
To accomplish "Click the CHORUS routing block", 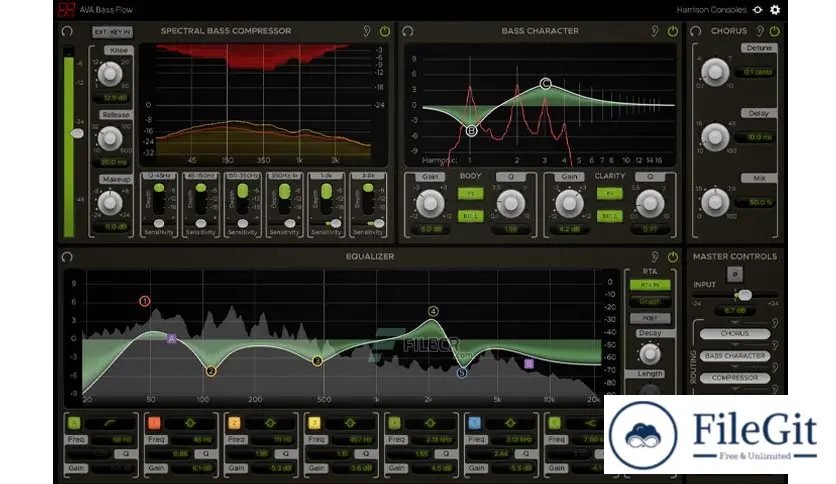I will 735,334.
